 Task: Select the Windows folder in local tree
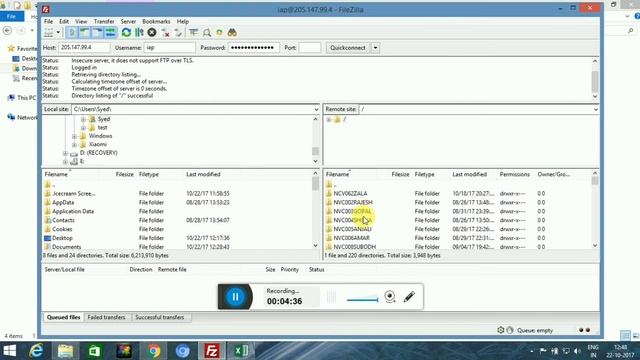[x=100, y=136]
